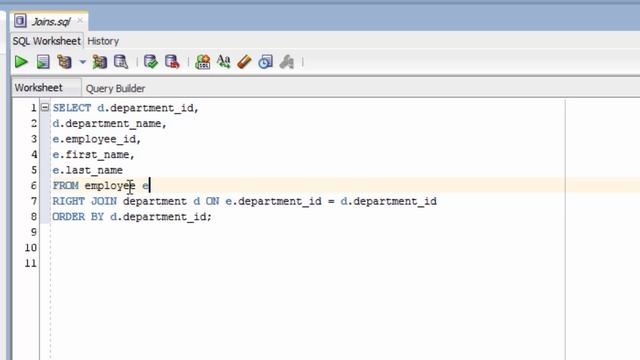Open the Query Builder tab
The image size is (640, 360).
[116, 89]
